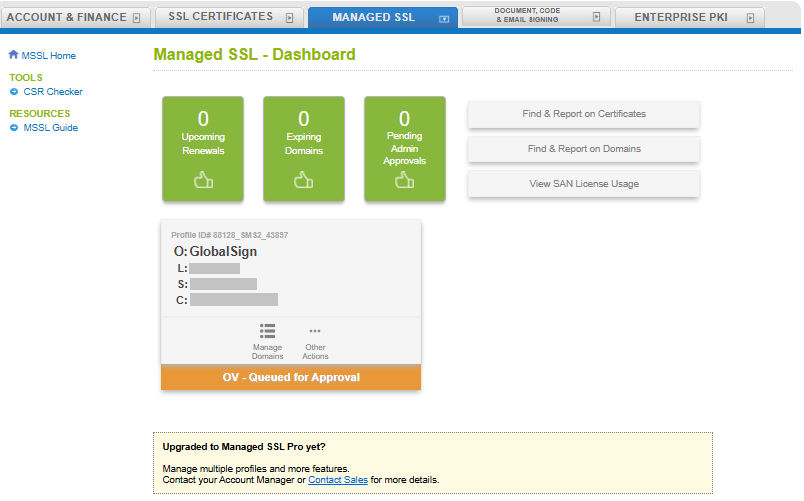Click the Profile ID# 88128_SMS2_43897 text
The width and height of the screenshot is (804, 501).
coord(230,235)
